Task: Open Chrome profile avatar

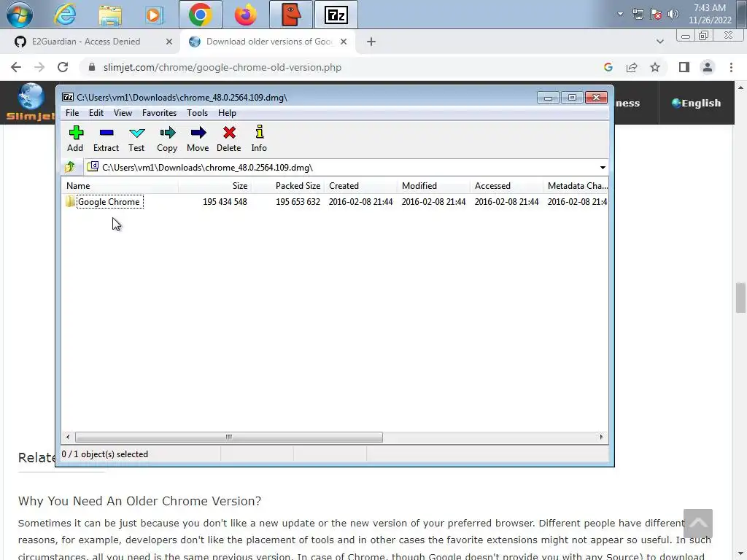Action: (708, 67)
